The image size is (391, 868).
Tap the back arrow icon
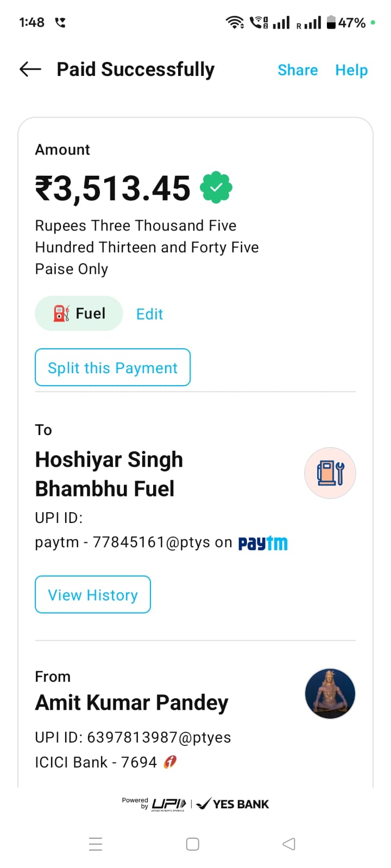pyautogui.click(x=30, y=69)
